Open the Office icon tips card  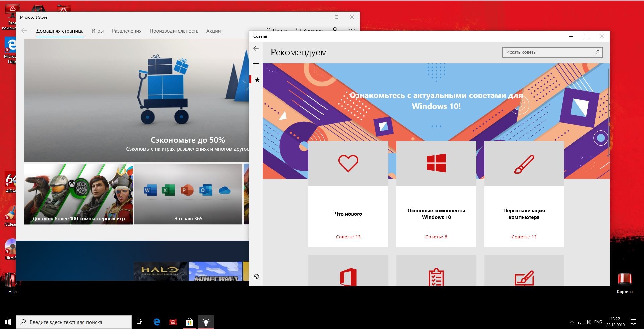pos(348,271)
